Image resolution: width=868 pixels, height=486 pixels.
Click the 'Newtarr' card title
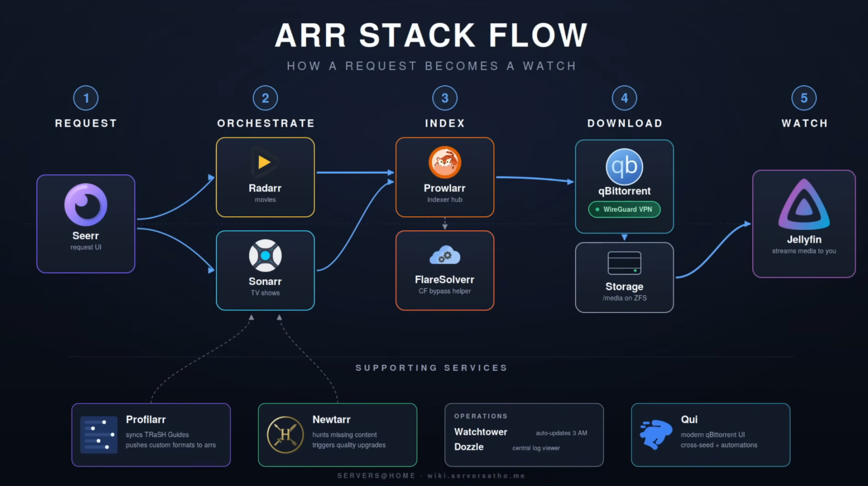(331, 420)
